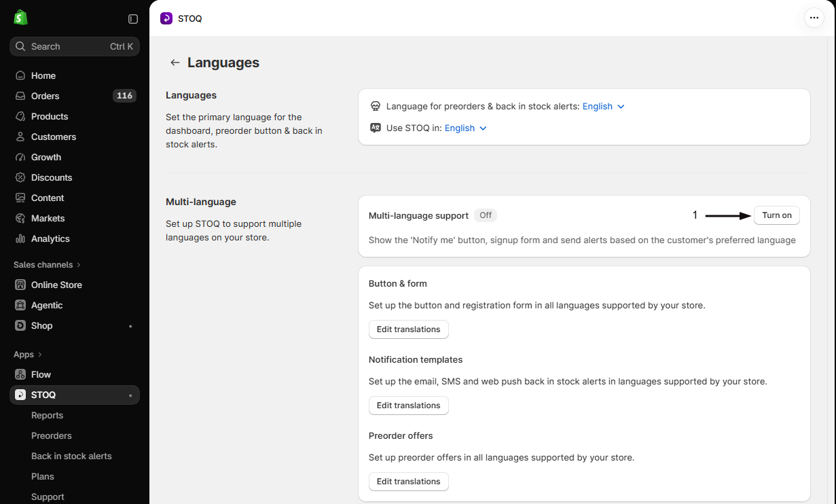Image resolution: width=836 pixels, height=504 pixels.
Task: Click the Products tag icon
Action: click(20, 116)
